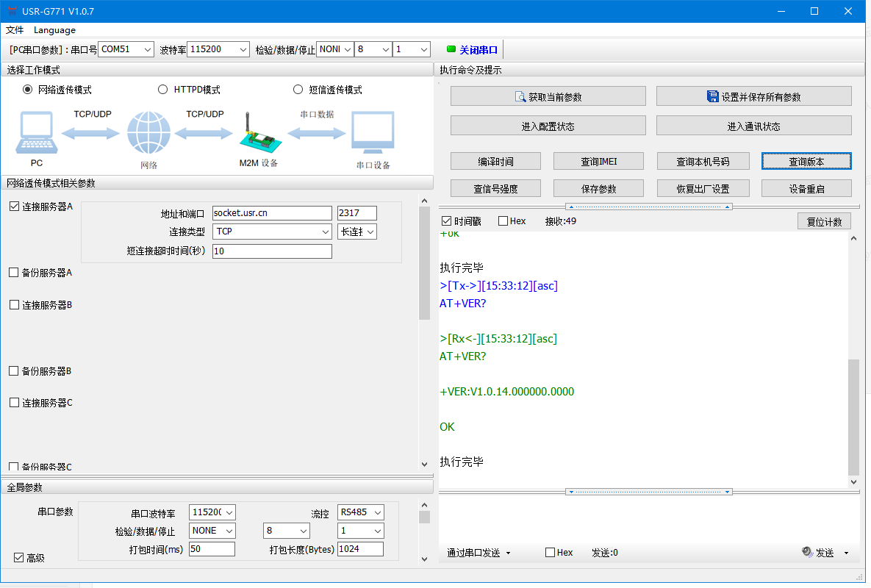Click the 设备重启 button
The height and width of the screenshot is (588, 871).
coord(806,189)
